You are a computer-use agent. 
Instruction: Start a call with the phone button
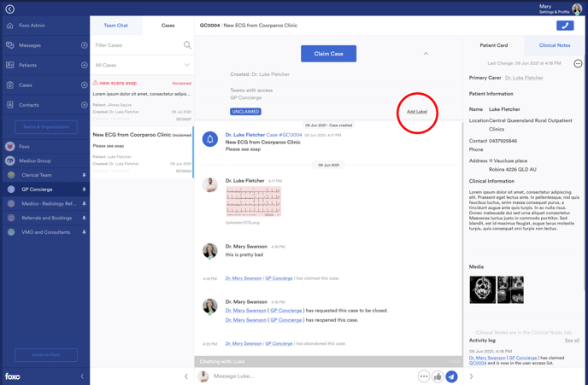tap(565, 26)
